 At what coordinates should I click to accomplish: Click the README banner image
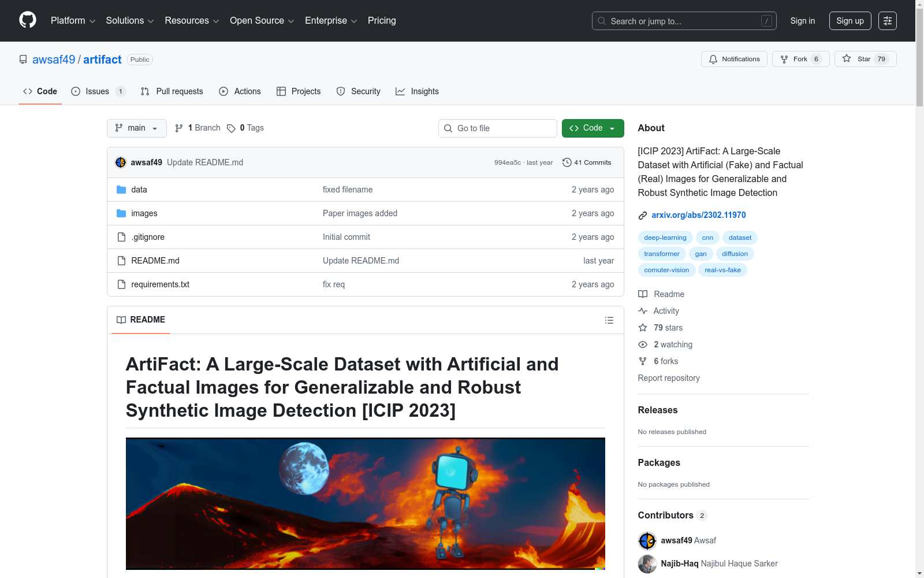click(366, 503)
